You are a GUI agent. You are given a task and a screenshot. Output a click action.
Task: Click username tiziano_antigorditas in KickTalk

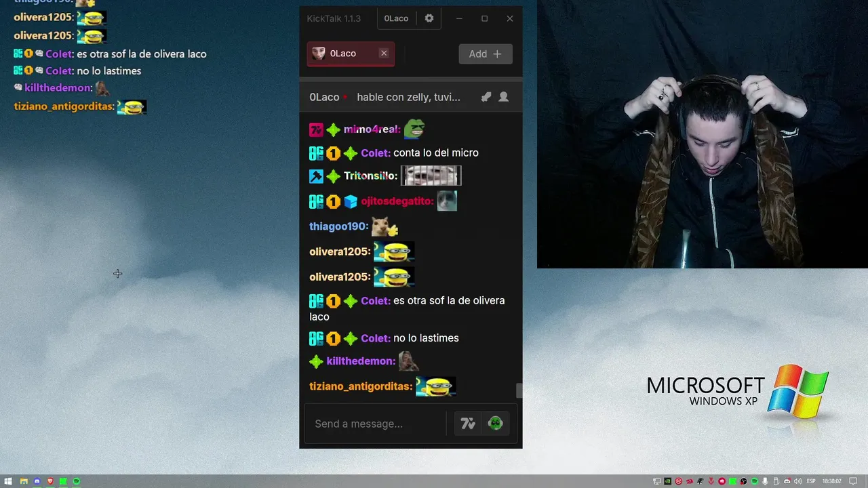(361, 386)
